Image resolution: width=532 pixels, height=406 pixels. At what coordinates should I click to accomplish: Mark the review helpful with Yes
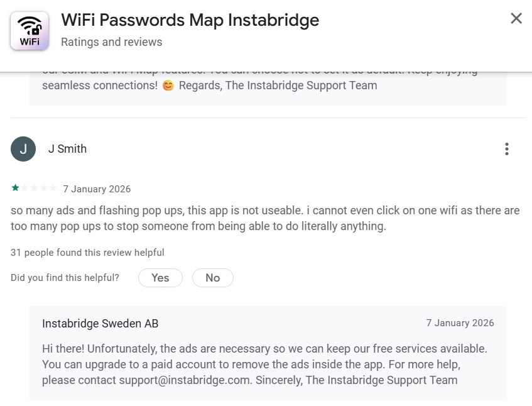click(x=160, y=277)
